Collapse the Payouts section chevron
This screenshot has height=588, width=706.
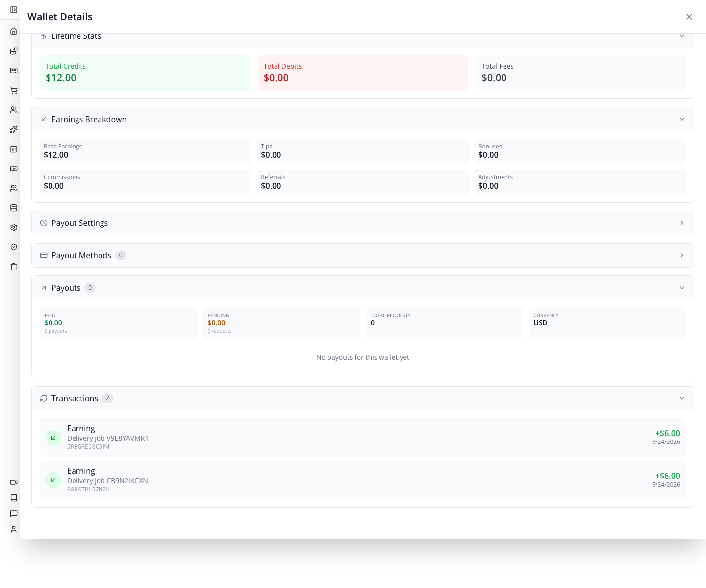[682, 288]
